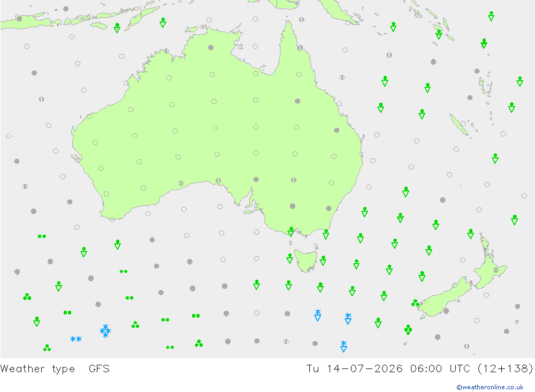Click the half-filled cloud symbol on Cape York Peninsula
Image resolution: width=535 pixels, height=392 pixels.
click(300, 48)
